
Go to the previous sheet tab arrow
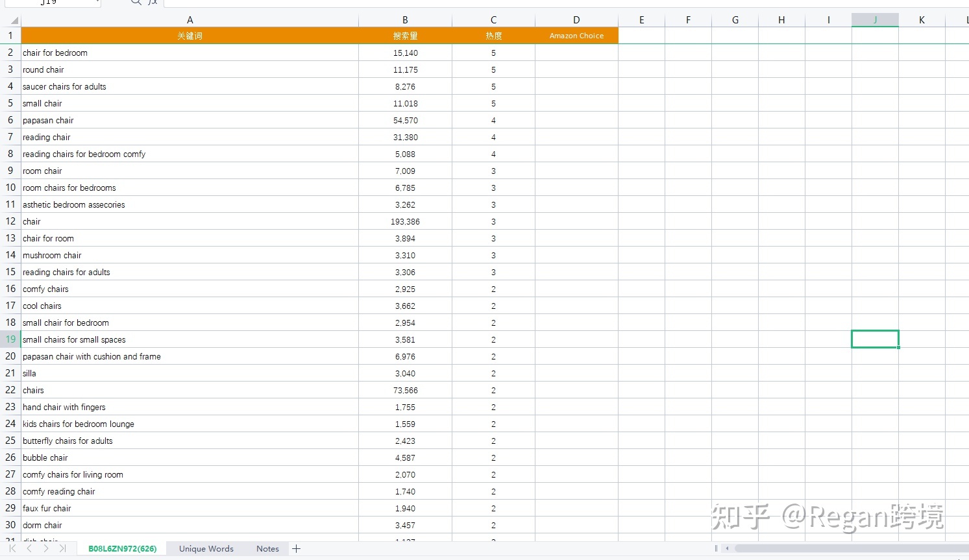click(29, 549)
